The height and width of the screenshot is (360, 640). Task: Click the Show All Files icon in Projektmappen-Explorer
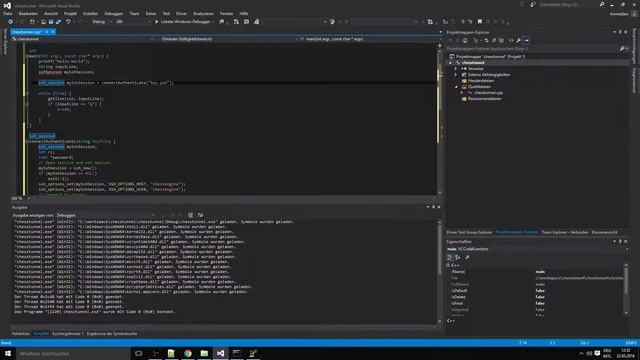(501, 40)
